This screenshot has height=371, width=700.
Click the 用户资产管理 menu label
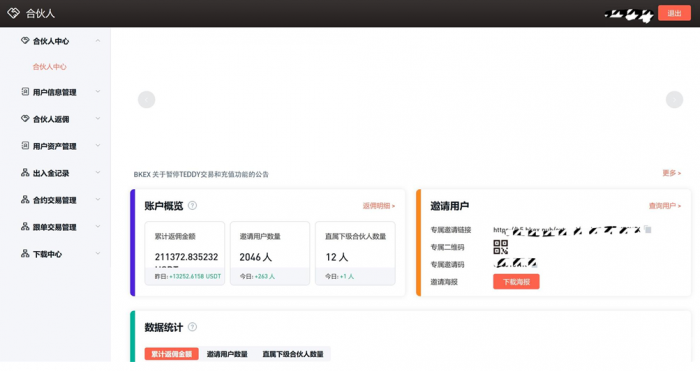click(54, 146)
